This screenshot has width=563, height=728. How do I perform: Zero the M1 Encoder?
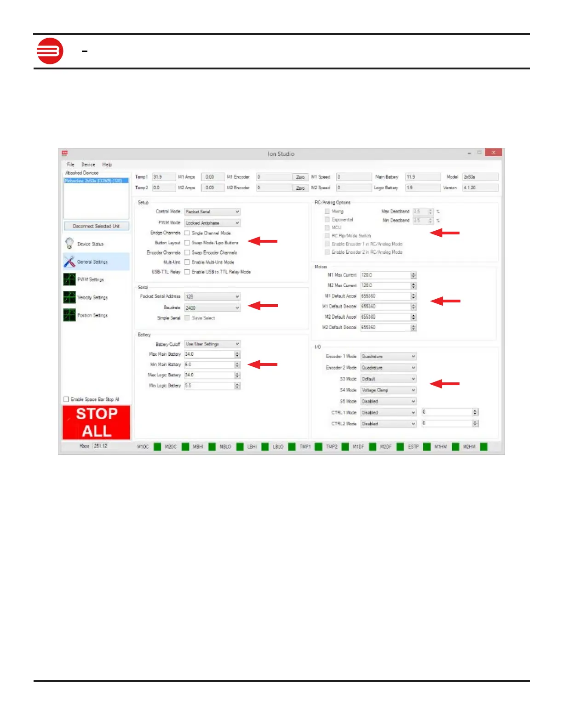click(300, 177)
